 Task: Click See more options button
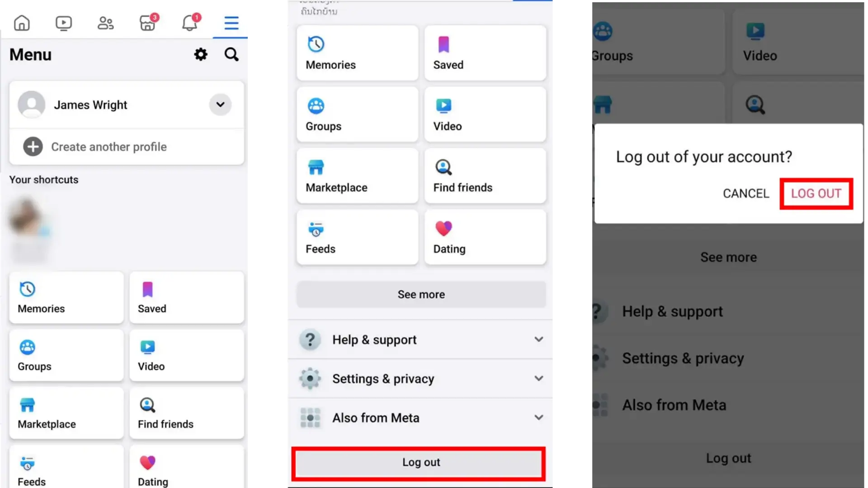(x=421, y=294)
